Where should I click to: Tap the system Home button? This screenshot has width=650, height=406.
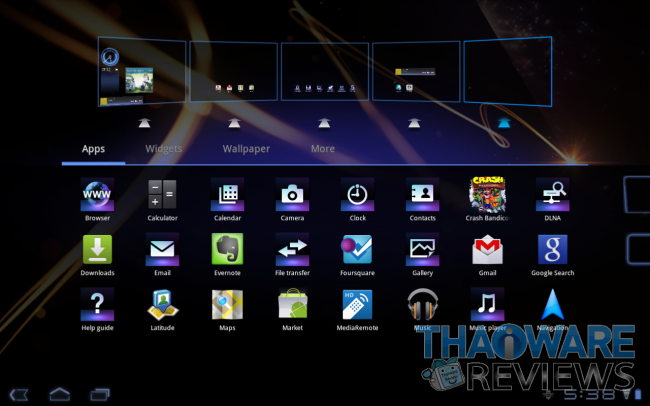(60, 394)
